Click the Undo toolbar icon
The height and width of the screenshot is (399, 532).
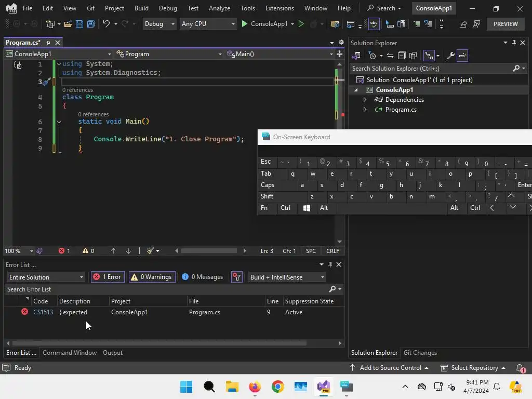click(106, 24)
